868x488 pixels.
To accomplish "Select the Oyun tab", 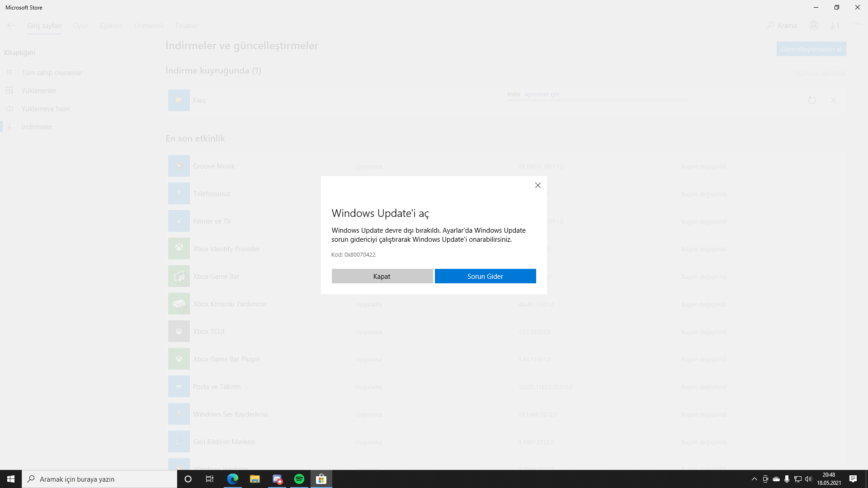I will pos(81,26).
